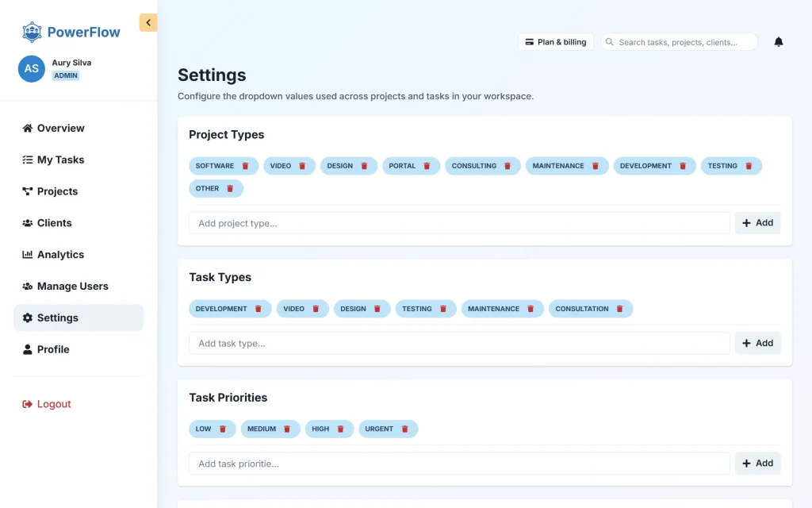Select Settings in the sidebar

coord(79,317)
